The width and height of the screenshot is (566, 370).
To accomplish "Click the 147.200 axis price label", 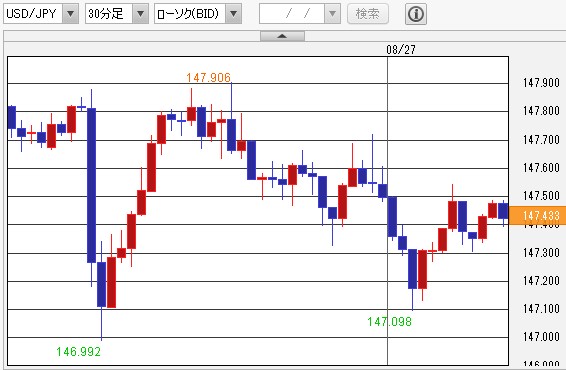I will 541,280.
